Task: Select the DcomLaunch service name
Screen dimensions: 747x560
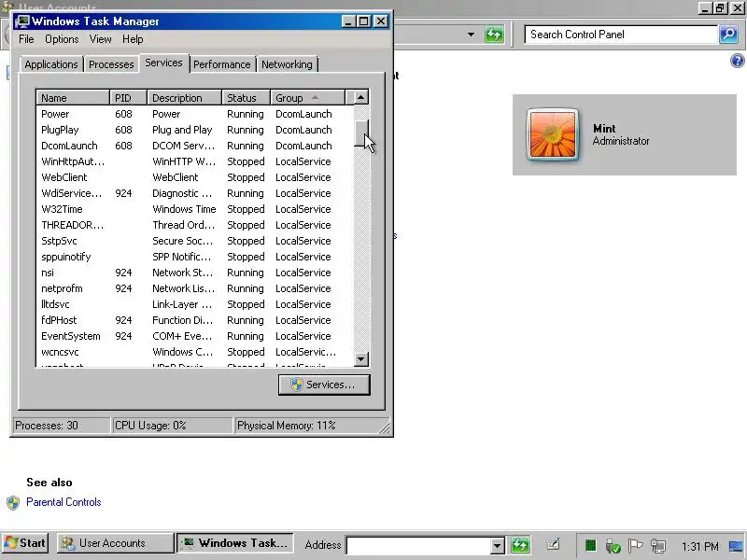Action: point(69,146)
